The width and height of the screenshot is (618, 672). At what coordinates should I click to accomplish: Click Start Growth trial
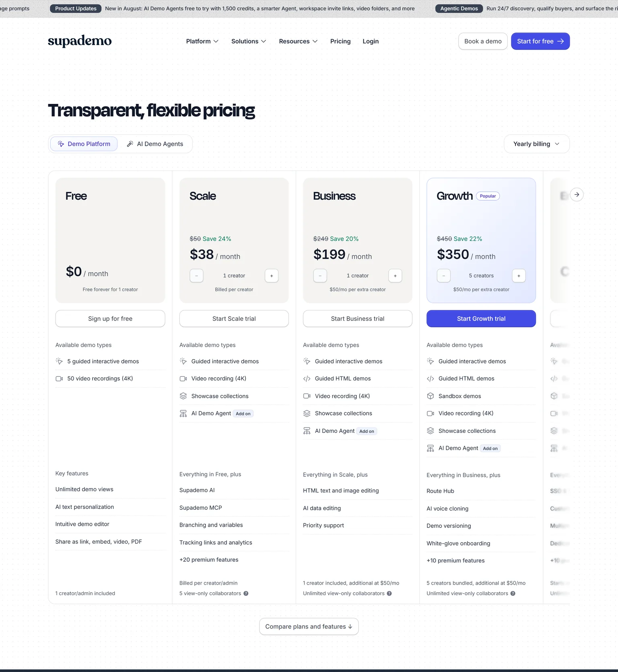481,318
